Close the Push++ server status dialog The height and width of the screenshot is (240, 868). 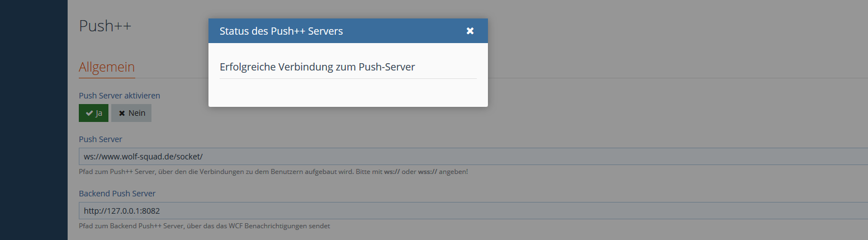click(470, 31)
